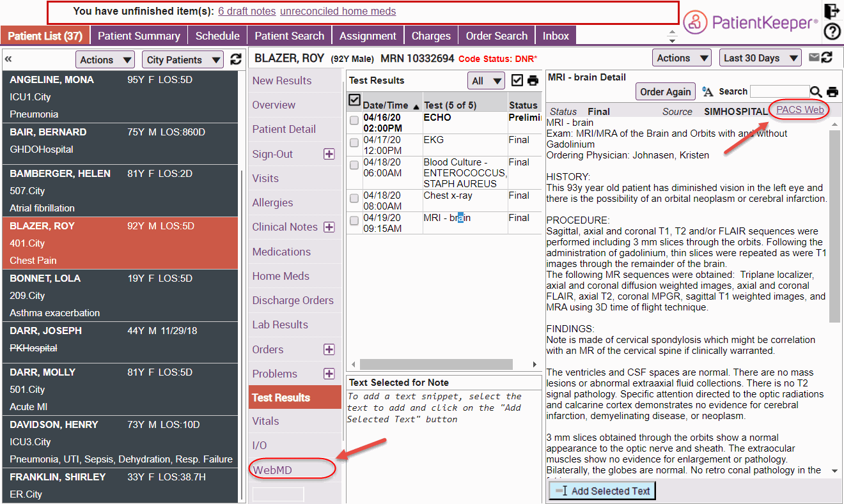
Task: Open the help question mark icon
Action: point(832,31)
